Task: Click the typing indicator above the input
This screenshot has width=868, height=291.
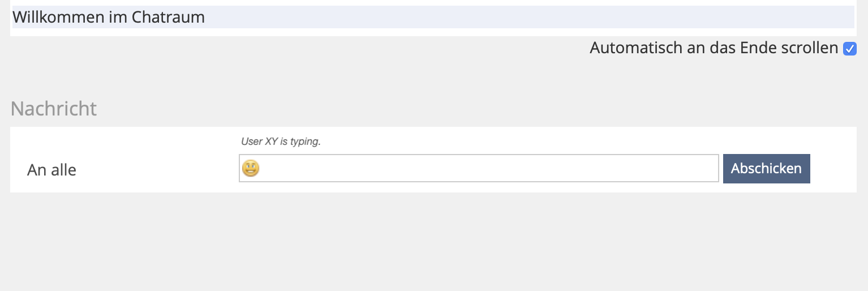Action: click(281, 142)
